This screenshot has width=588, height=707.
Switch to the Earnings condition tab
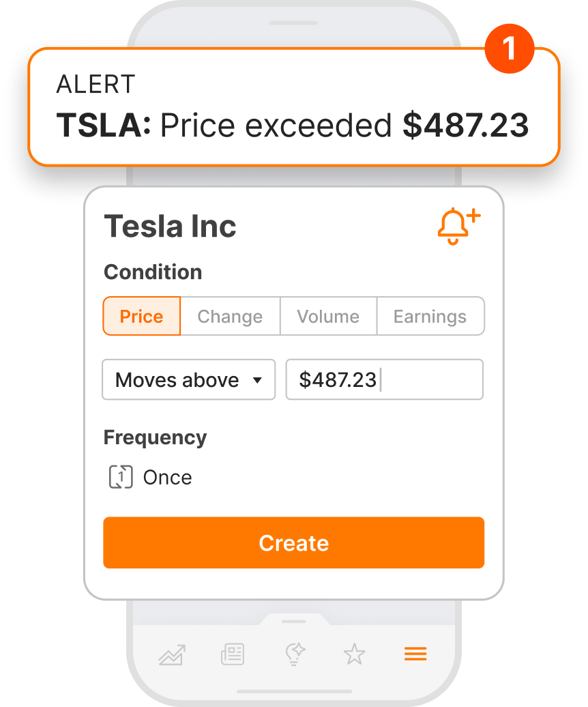point(430,316)
